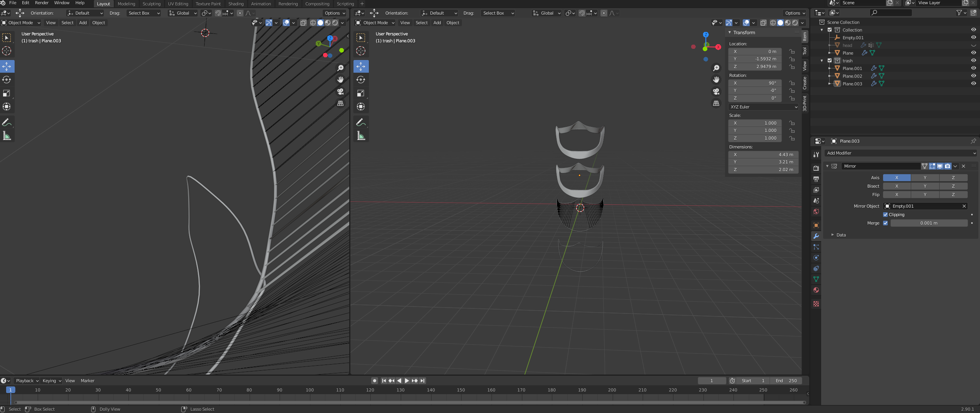Select the Rotate tool in left viewport

pyautogui.click(x=7, y=80)
